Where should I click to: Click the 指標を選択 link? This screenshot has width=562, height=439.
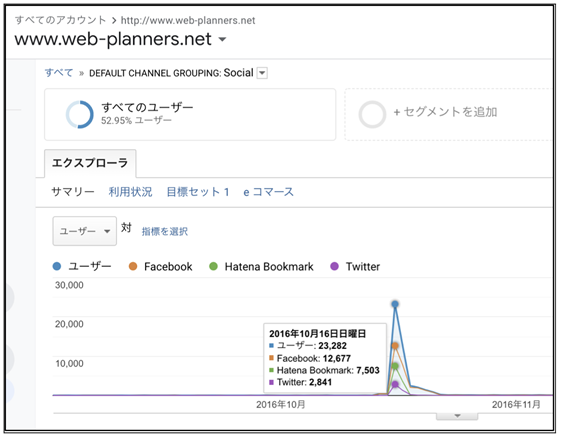pos(165,232)
